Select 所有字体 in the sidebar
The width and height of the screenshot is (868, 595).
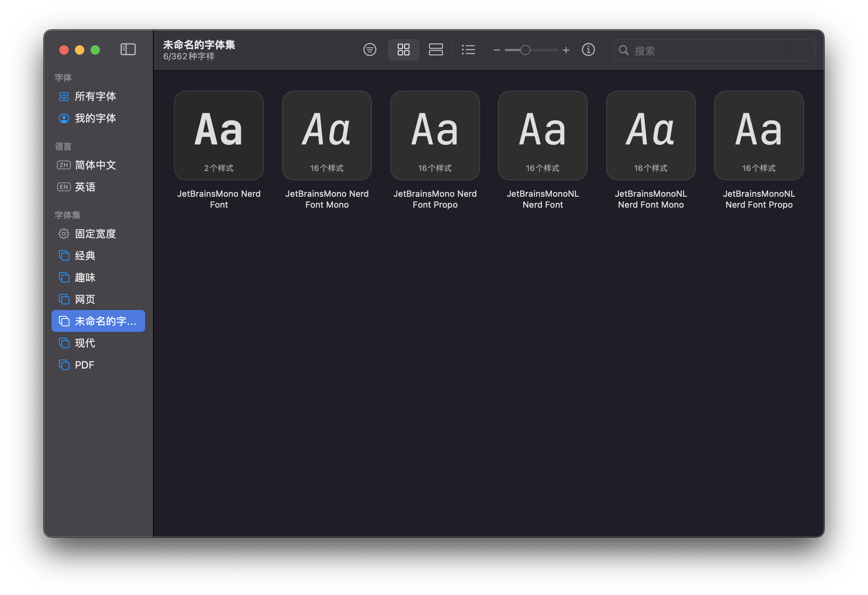tap(95, 96)
